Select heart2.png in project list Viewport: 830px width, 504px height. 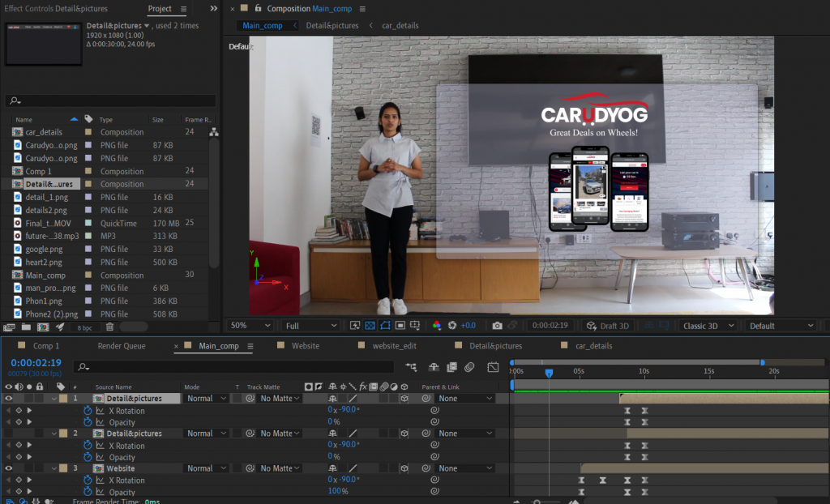44,262
